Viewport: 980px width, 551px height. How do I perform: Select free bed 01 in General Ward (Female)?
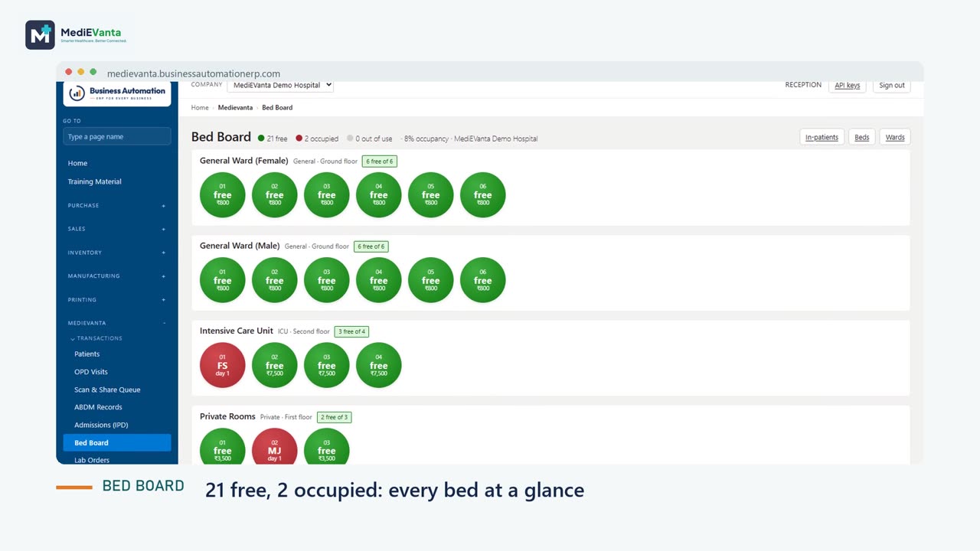click(222, 194)
